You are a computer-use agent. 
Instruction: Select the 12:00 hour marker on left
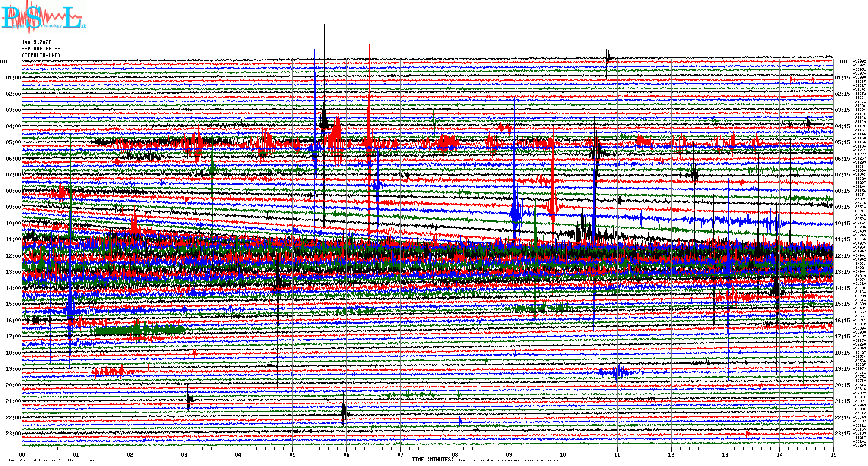pyautogui.click(x=13, y=256)
